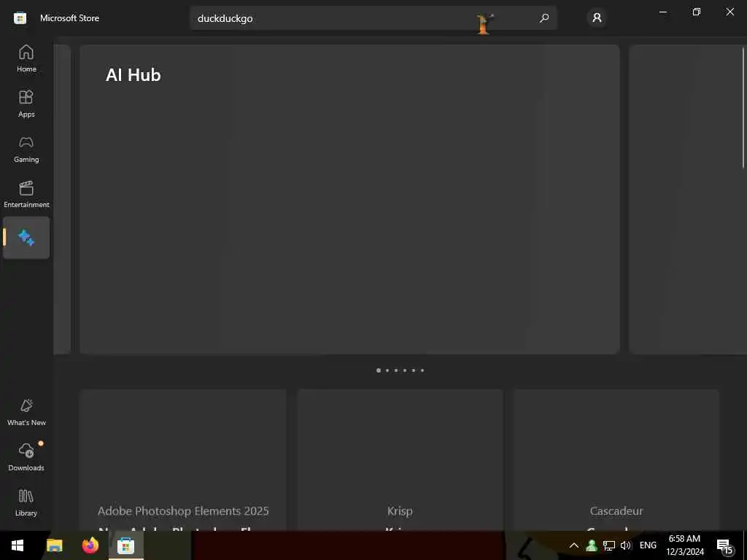Open the Apps section in sidebar
Image resolution: width=747 pixels, height=560 pixels.
pos(26,104)
